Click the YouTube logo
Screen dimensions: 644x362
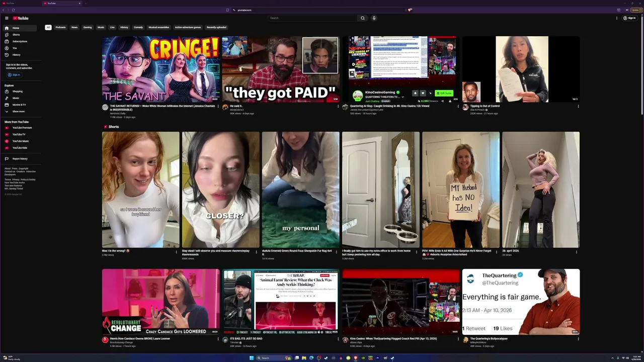click(21, 18)
